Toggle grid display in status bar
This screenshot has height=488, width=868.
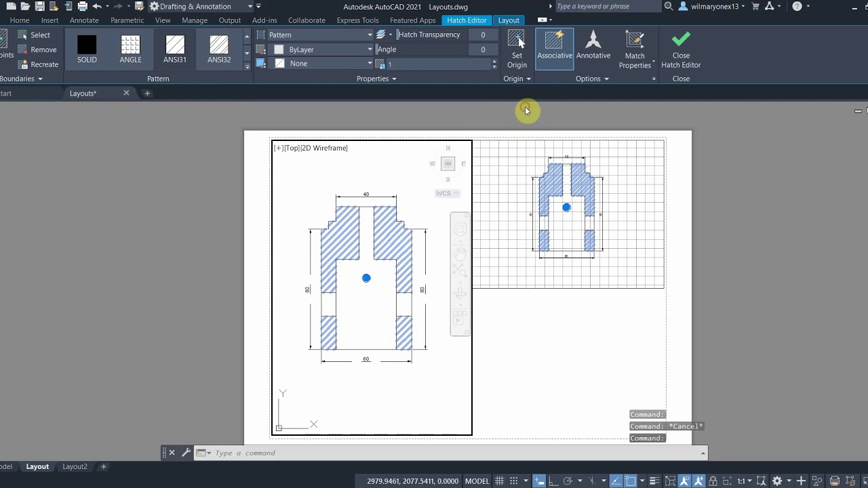click(499, 481)
